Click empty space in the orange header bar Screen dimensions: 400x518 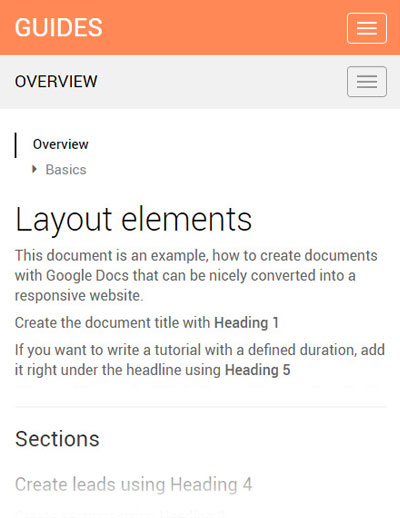click(223, 27)
